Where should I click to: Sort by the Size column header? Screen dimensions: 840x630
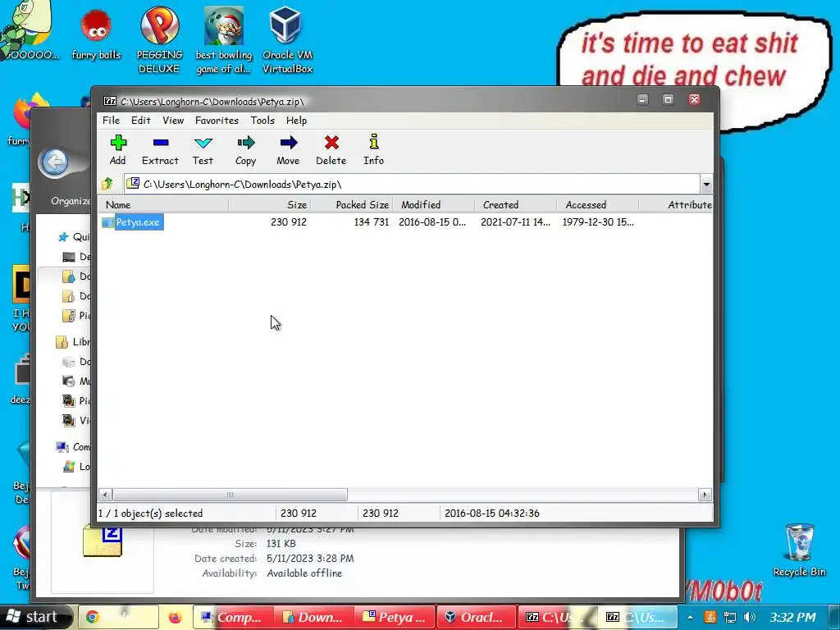pos(270,204)
